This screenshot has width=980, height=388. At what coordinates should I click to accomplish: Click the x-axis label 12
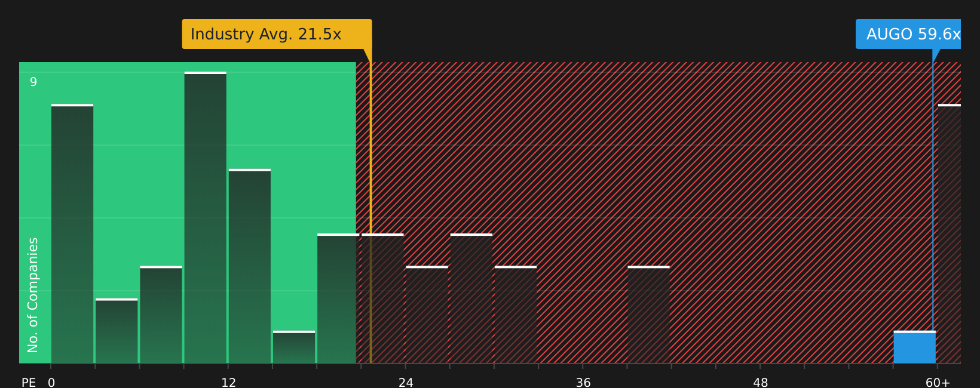pos(228,382)
